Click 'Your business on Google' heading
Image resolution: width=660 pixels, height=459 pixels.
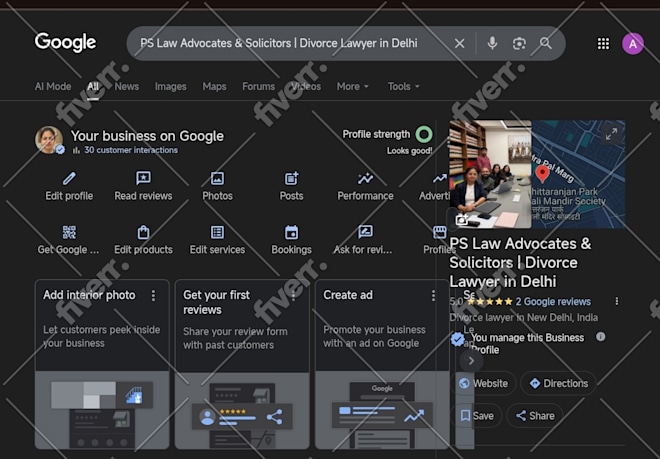click(x=147, y=136)
